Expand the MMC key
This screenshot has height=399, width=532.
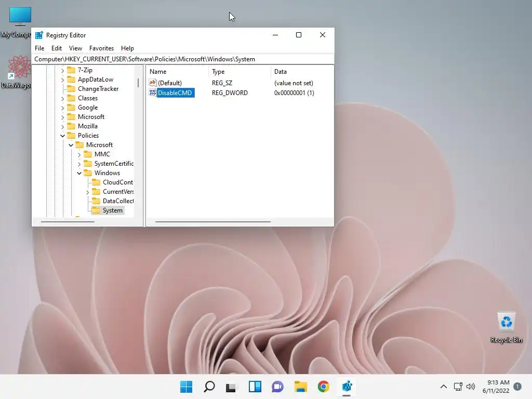pos(79,155)
